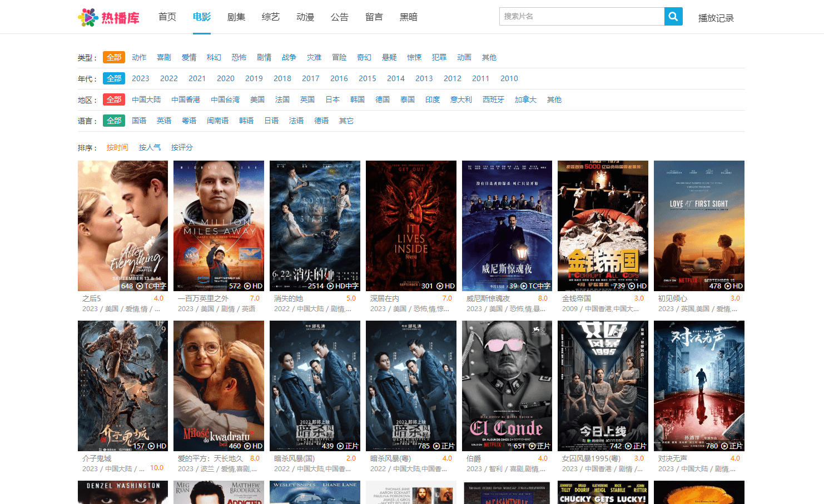Filter language by 其它
The image size is (824, 504).
(346, 121)
